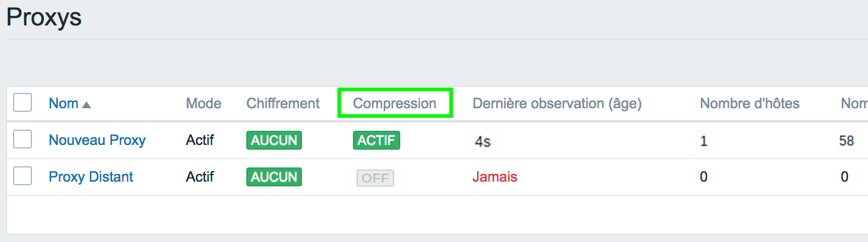Click the green ACTIF compression badge

(x=377, y=140)
